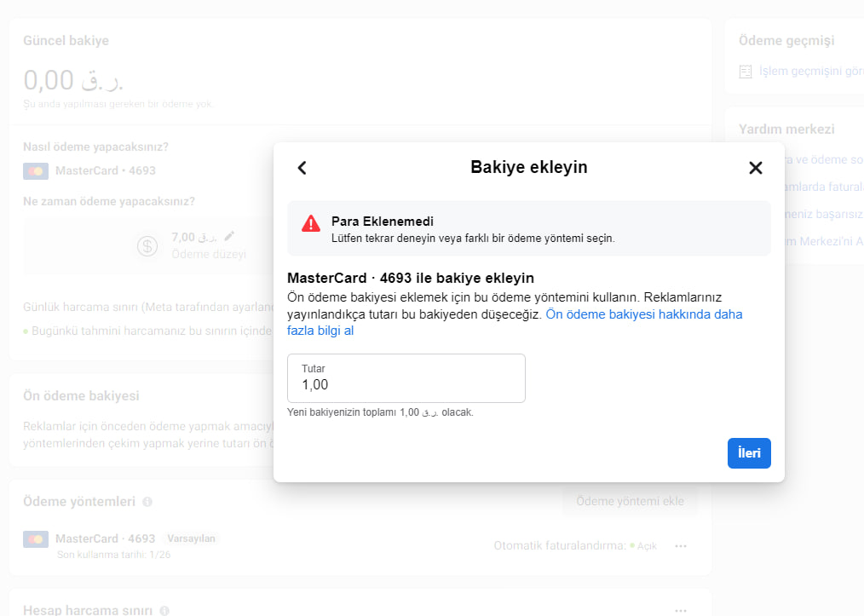Viewport: 864px width, 616px height.
Task: Click the MasterCard logo under Nasıl ödeme yapacaksınız
Action: [x=36, y=170]
